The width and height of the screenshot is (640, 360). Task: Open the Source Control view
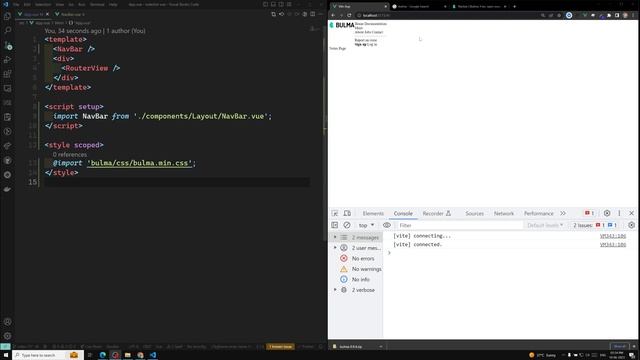pos(7,45)
